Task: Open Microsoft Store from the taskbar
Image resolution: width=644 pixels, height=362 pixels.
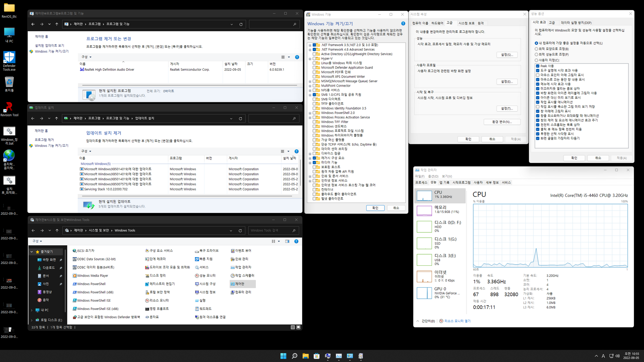Action: coord(317,356)
